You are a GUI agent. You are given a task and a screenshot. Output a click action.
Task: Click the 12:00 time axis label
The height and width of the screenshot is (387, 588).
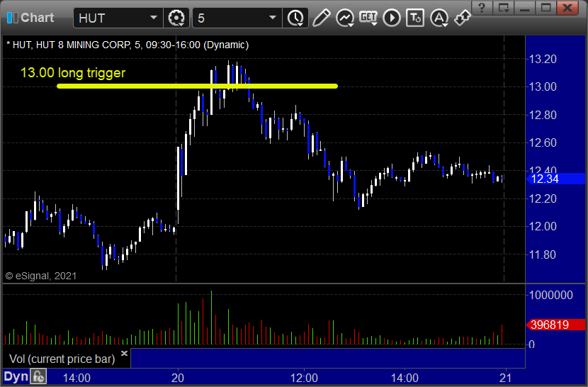[x=304, y=378]
